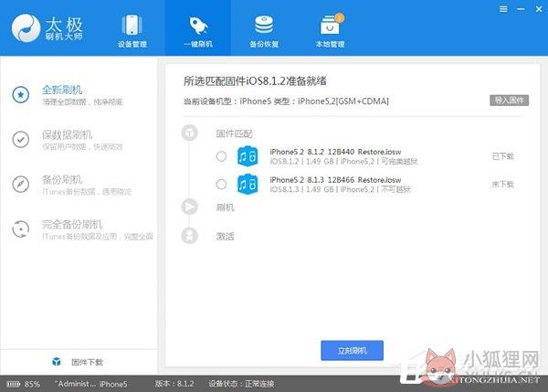This screenshot has height=392, width=548.
Task: Click the 固件匹配 step label
Action: 234,133
